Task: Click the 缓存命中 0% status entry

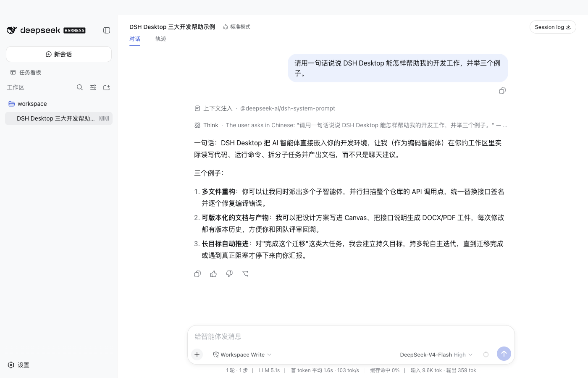Action: 385,370
